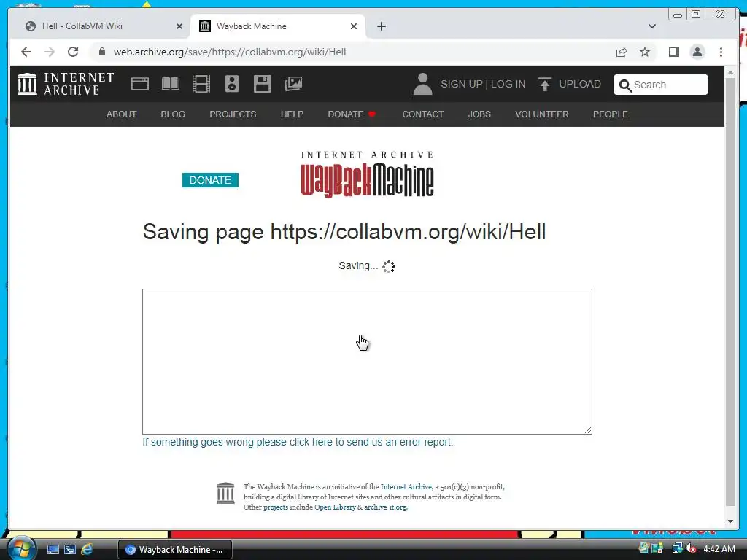Click Show Desktop icon in quick launch
The image size is (747, 560).
(x=53, y=550)
